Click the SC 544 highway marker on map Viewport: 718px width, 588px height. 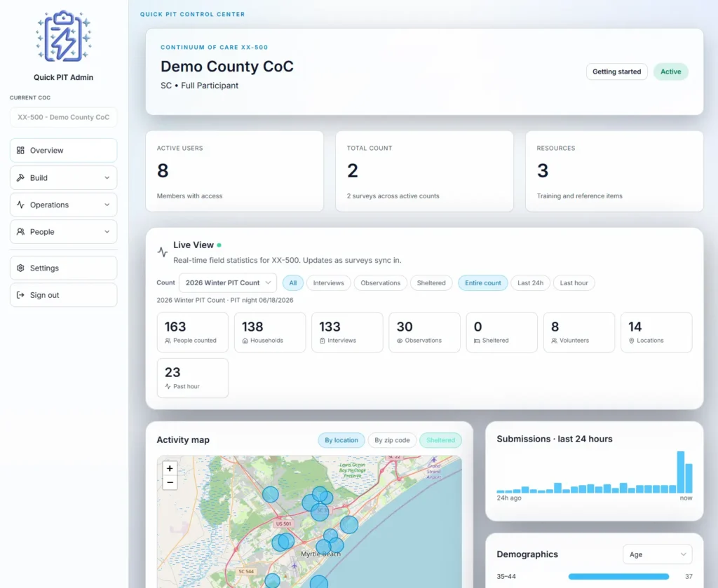pos(246,571)
